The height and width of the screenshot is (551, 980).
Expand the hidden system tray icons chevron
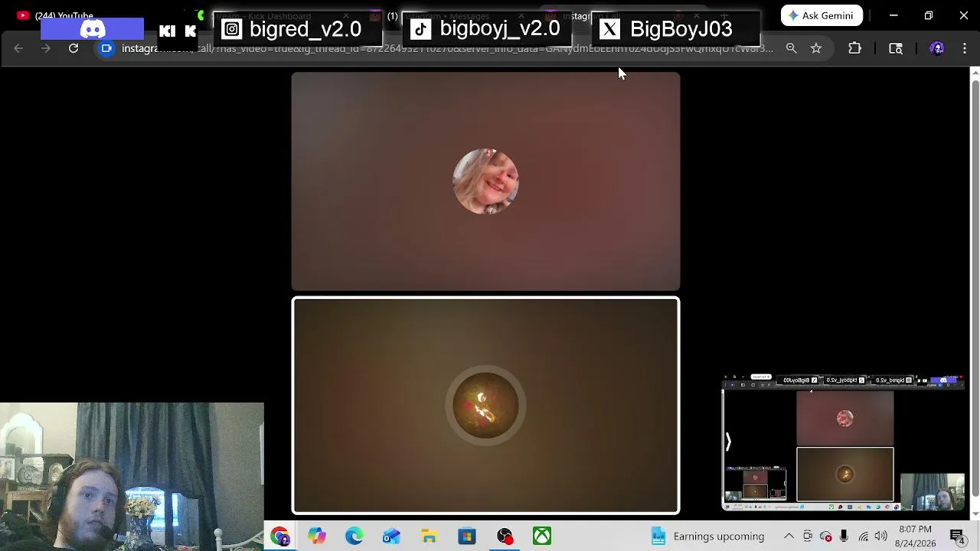(x=789, y=536)
